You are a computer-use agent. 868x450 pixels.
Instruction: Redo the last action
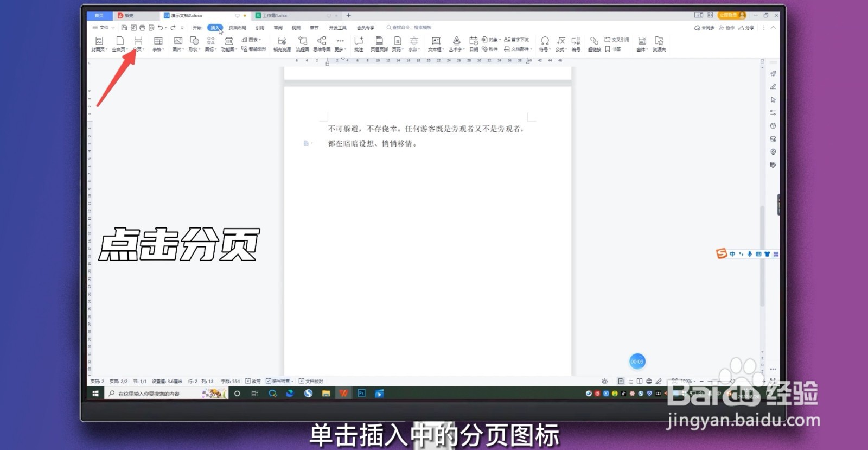point(173,28)
